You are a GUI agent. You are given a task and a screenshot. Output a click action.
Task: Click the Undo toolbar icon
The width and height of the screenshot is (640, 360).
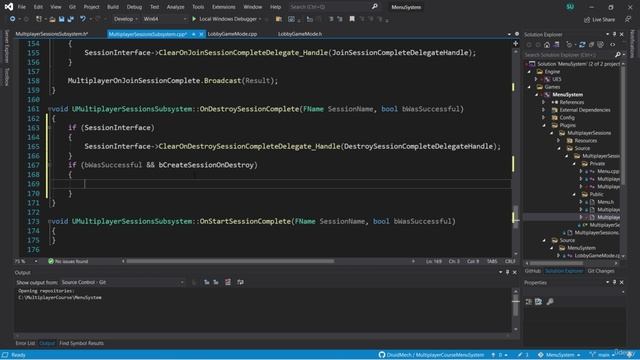pyautogui.click(x=82, y=19)
